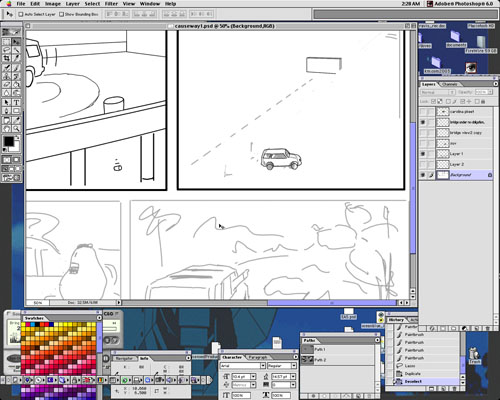Select the Lasso tool

tap(6, 50)
